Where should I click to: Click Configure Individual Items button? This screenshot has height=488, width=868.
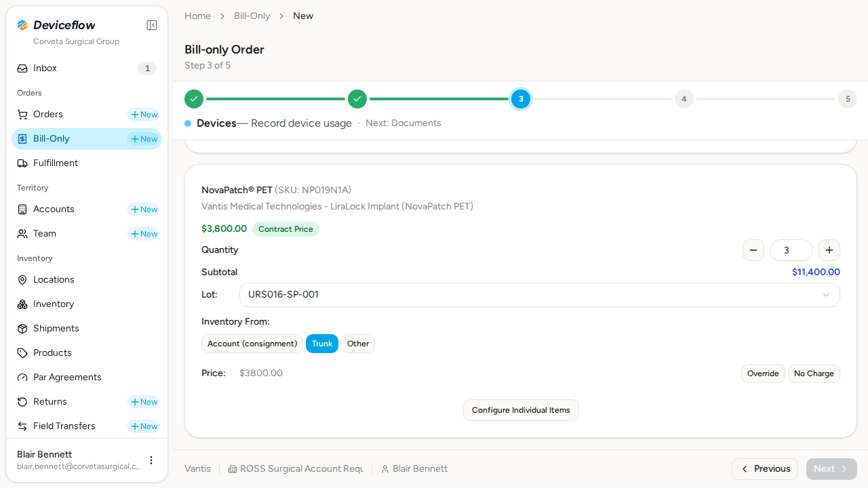click(521, 410)
